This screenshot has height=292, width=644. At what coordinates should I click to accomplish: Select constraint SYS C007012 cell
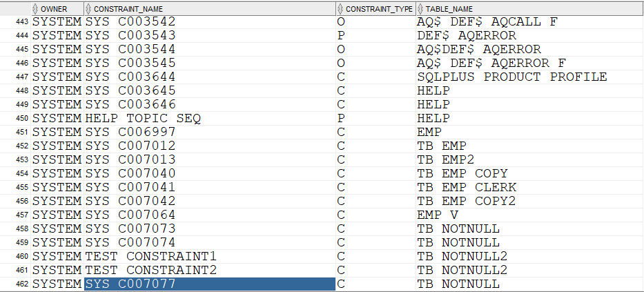210,146
